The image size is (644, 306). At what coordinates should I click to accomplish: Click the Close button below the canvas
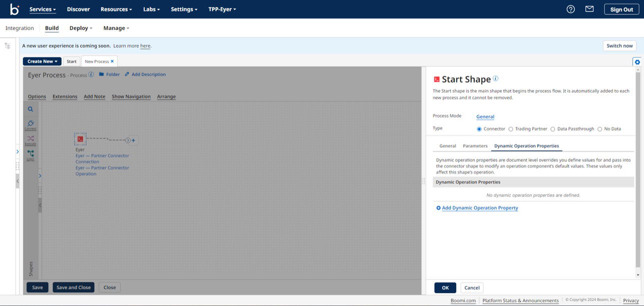tap(110, 287)
